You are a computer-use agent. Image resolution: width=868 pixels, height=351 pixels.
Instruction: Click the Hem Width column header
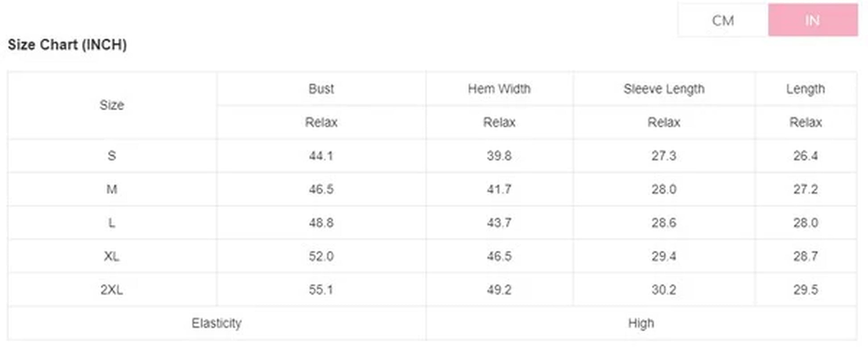click(499, 89)
